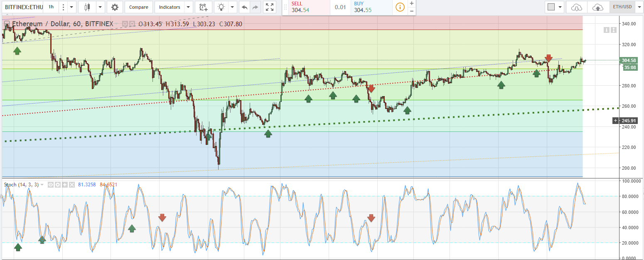Open the orange order info icon

tap(400, 7)
